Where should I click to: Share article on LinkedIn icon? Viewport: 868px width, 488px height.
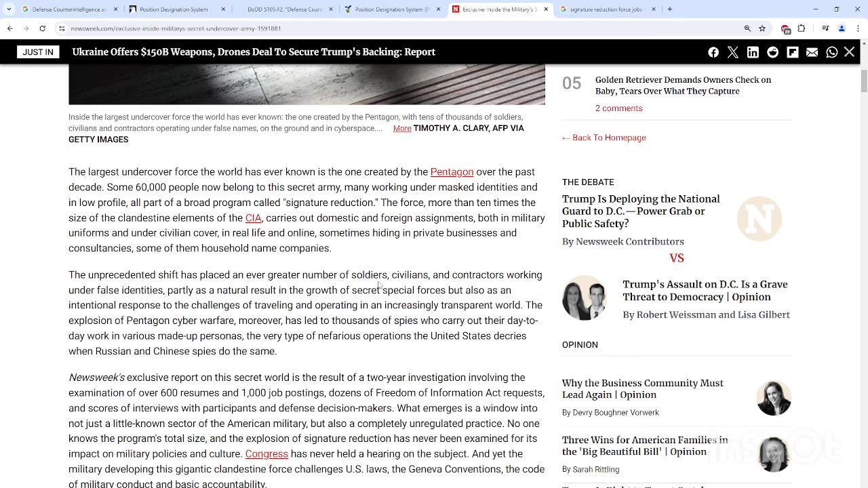[753, 52]
